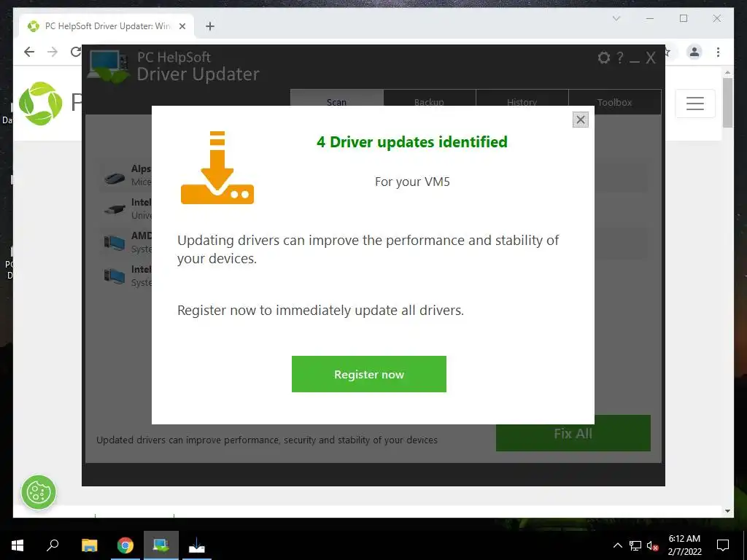Open Chrome from the taskbar

[125, 545]
